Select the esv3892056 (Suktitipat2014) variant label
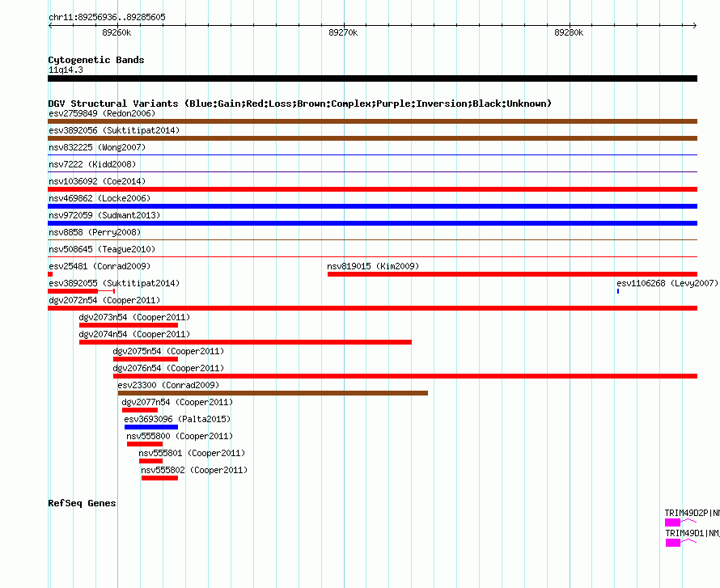The image size is (720, 588). [x=114, y=130]
